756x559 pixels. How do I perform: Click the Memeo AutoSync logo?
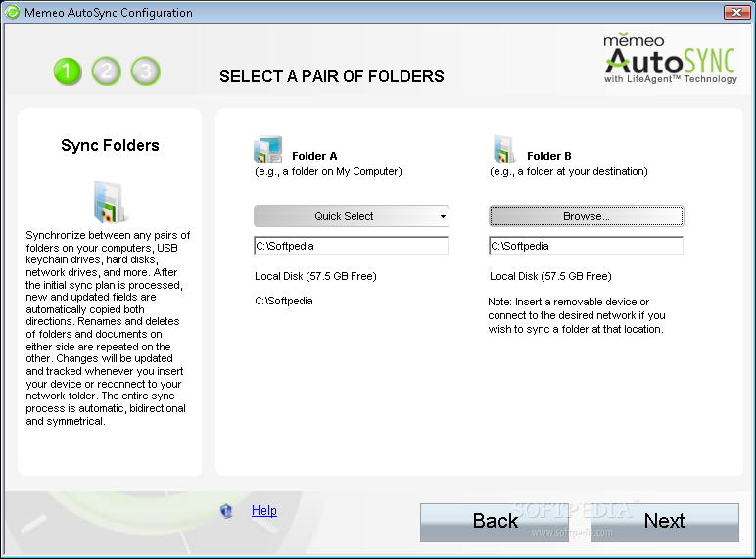click(670, 60)
